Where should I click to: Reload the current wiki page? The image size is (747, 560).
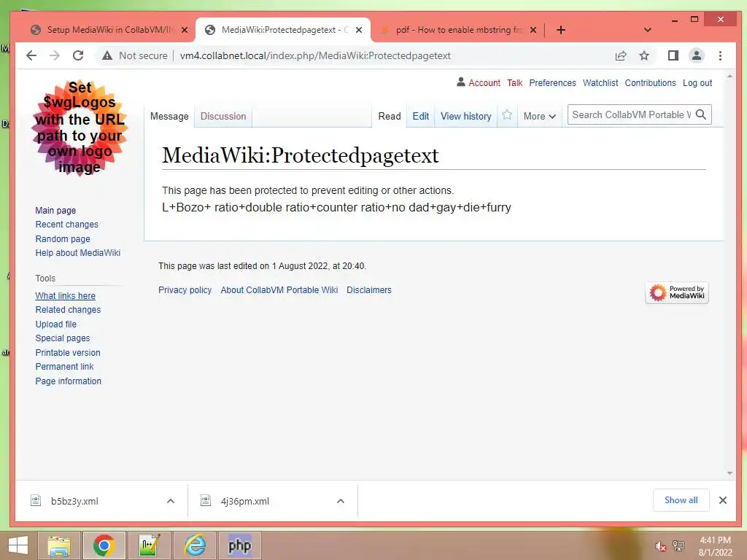(x=78, y=55)
